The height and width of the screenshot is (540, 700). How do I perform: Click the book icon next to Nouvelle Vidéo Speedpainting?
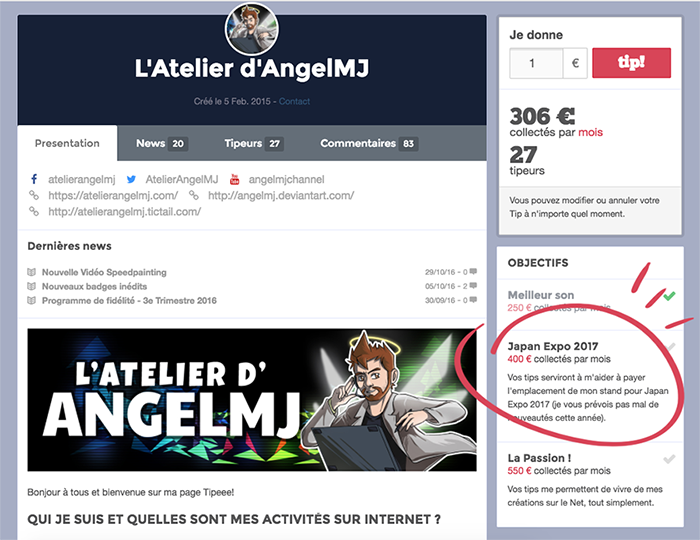point(31,272)
